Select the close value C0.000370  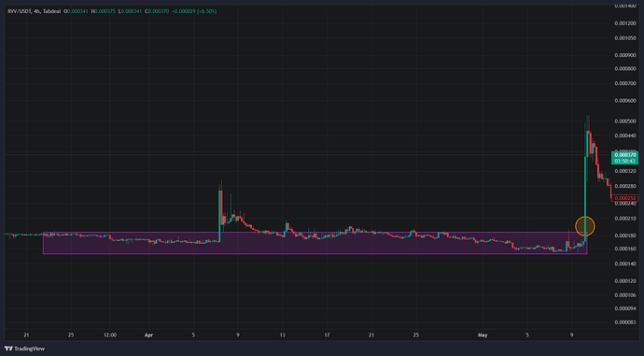(x=157, y=11)
